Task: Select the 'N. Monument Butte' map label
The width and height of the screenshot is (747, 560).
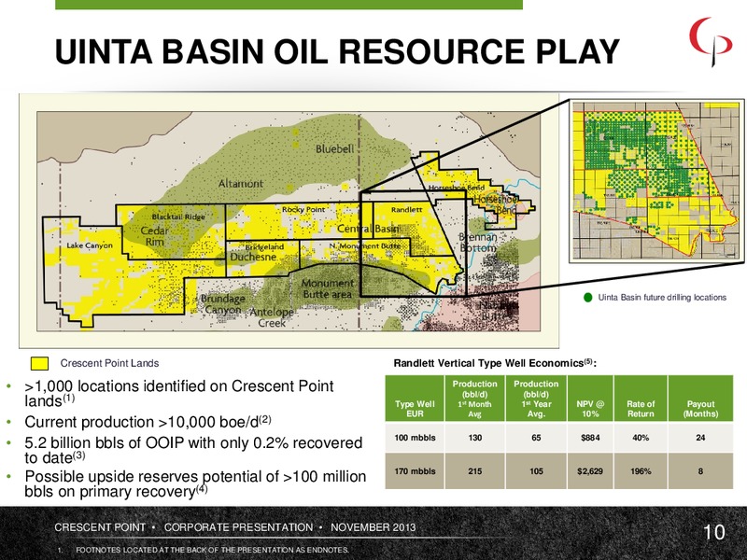Action: (x=365, y=245)
